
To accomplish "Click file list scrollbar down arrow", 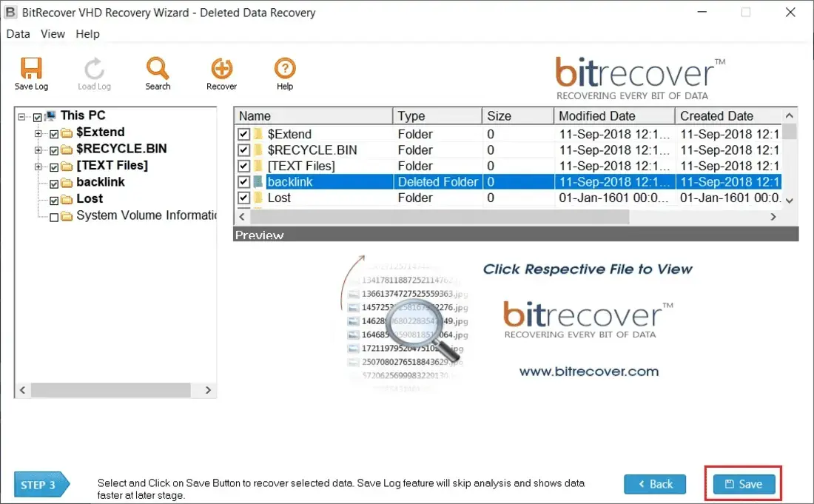I will click(x=790, y=201).
